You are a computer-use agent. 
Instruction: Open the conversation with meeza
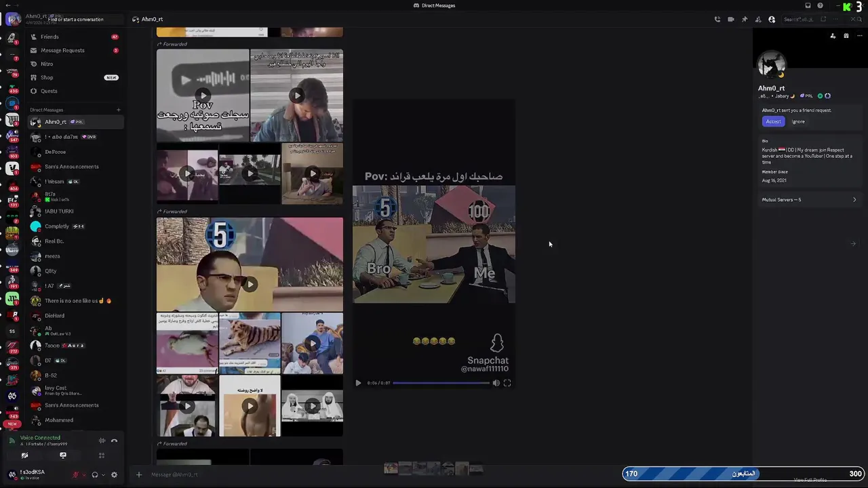coord(75,256)
